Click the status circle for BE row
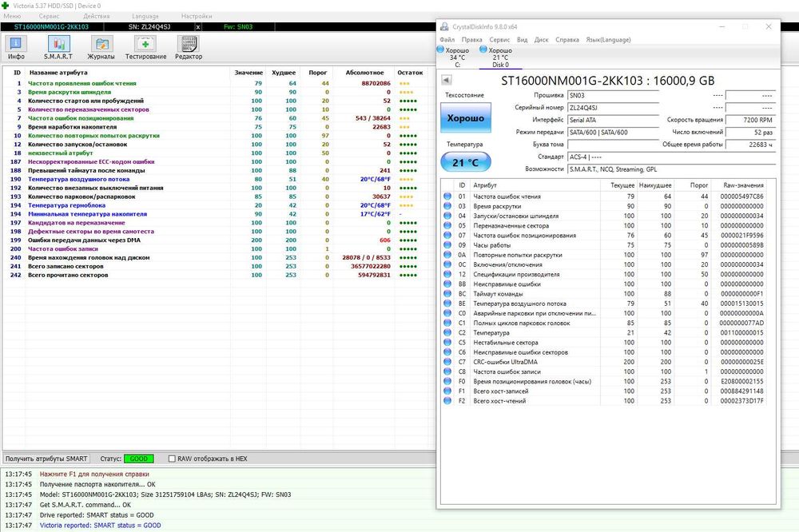799x532 pixels. (447, 304)
